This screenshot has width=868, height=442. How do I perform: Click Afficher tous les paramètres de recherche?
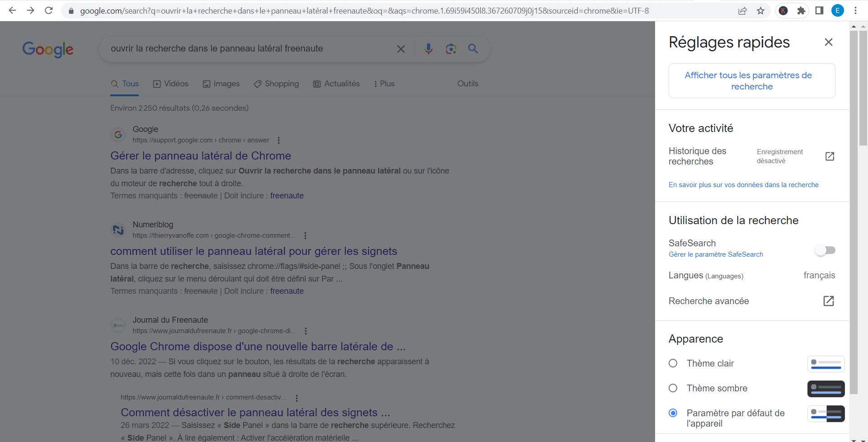point(751,81)
